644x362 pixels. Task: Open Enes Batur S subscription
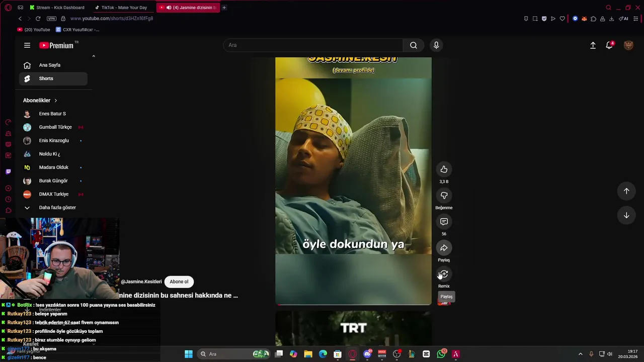[53, 114]
